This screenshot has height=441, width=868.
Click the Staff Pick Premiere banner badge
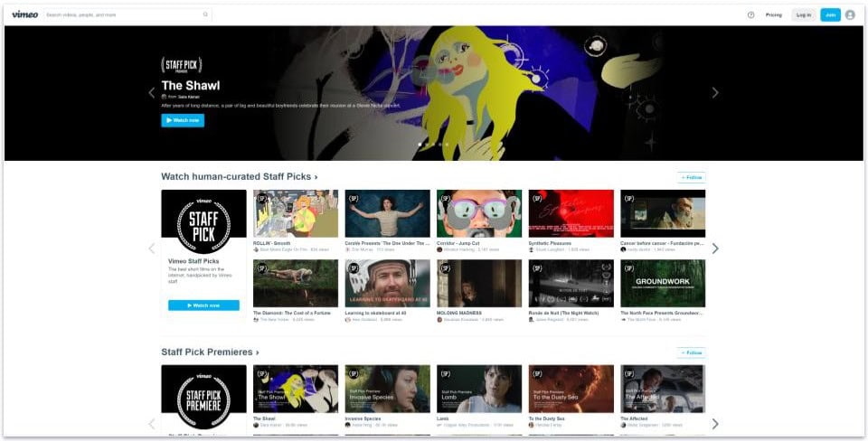click(x=182, y=65)
